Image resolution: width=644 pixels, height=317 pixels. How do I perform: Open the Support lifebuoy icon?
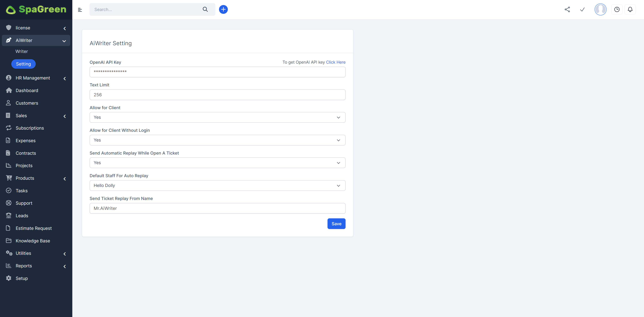point(9,203)
